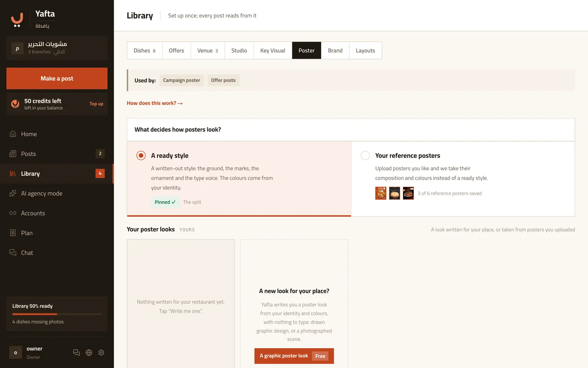The width and height of the screenshot is (588, 368).
Task: Open AI agency mode sparkle icon
Action: point(13,193)
